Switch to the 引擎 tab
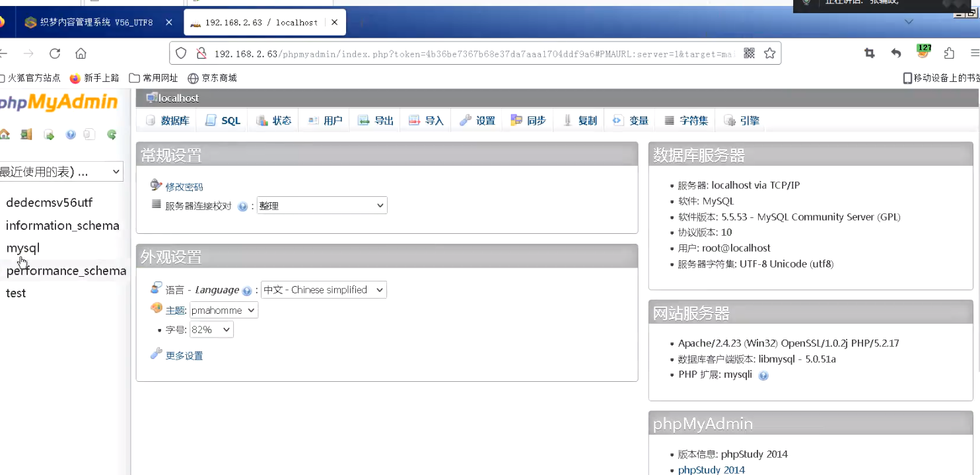 click(x=742, y=121)
